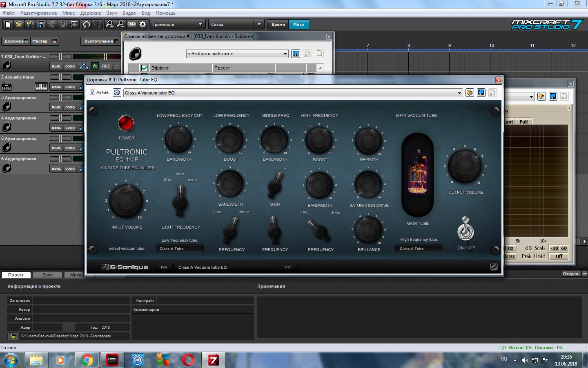Switch to the Проект tab
This screenshot has height=368, width=588.
pos(16,275)
